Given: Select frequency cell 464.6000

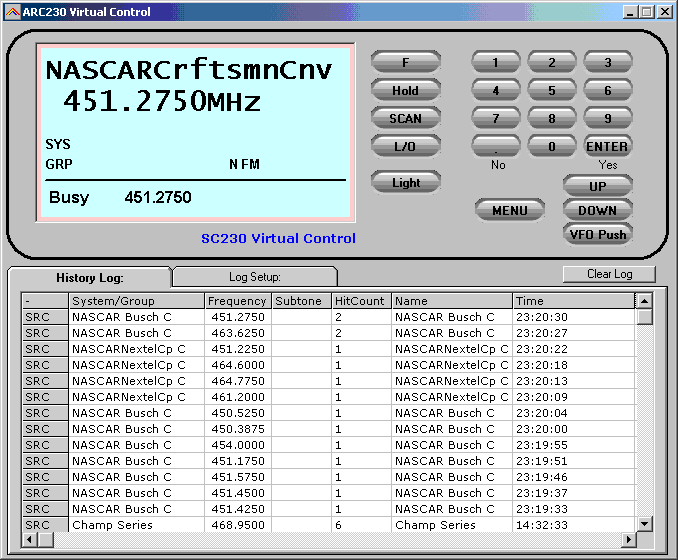Looking at the screenshot, I should point(238,365).
